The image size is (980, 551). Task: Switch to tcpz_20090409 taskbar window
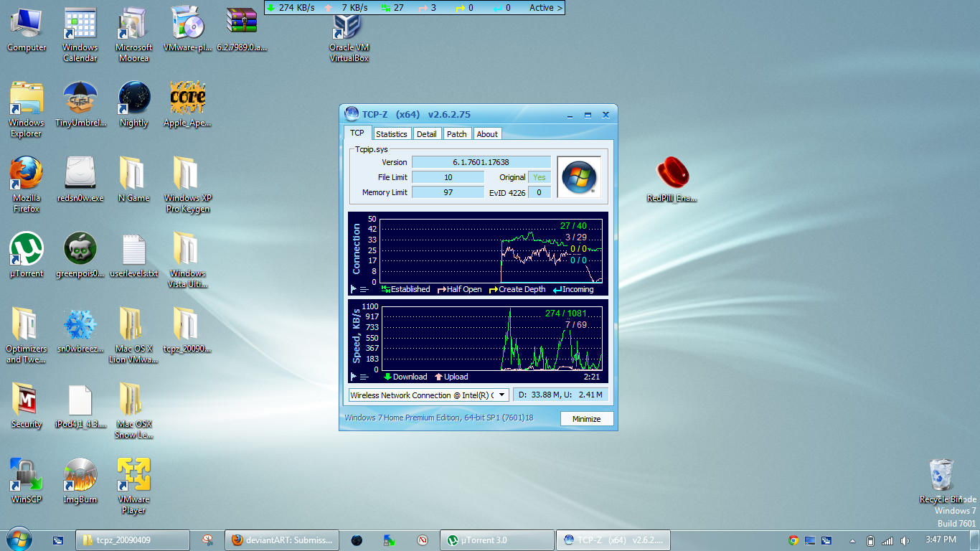pyautogui.click(x=133, y=540)
